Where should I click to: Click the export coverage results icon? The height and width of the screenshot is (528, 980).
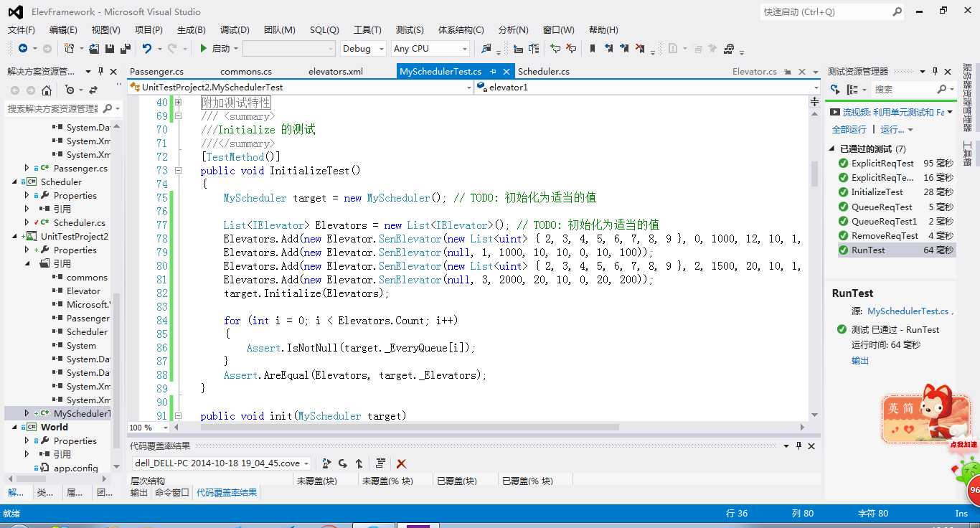[x=327, y=463]
